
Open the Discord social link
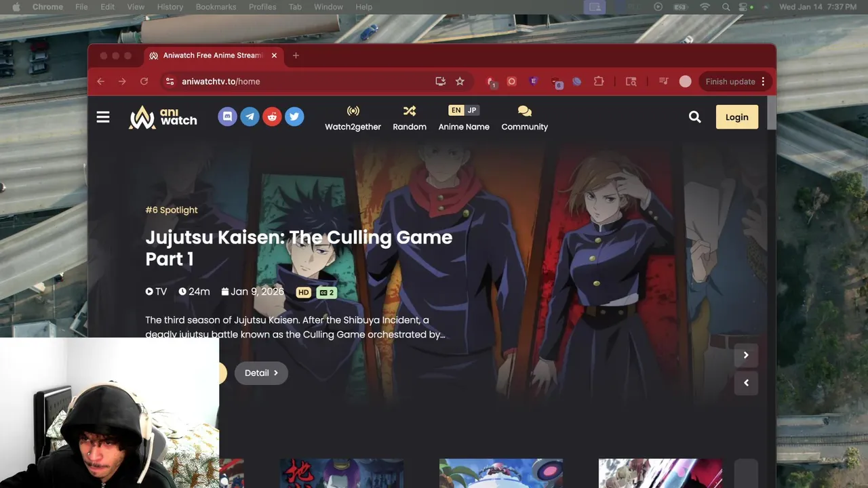tap(227, 117)
